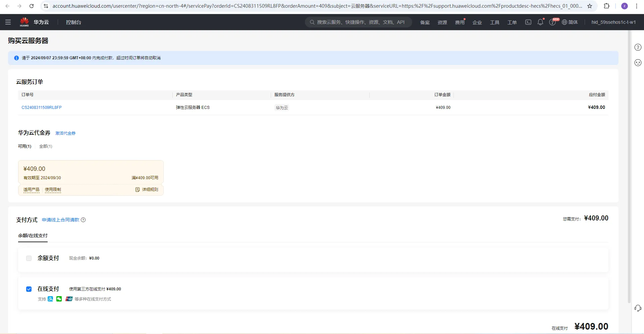Click the 简体 language globe selector
The width and height of the screenshot is (644, 334).
(570, 22)
